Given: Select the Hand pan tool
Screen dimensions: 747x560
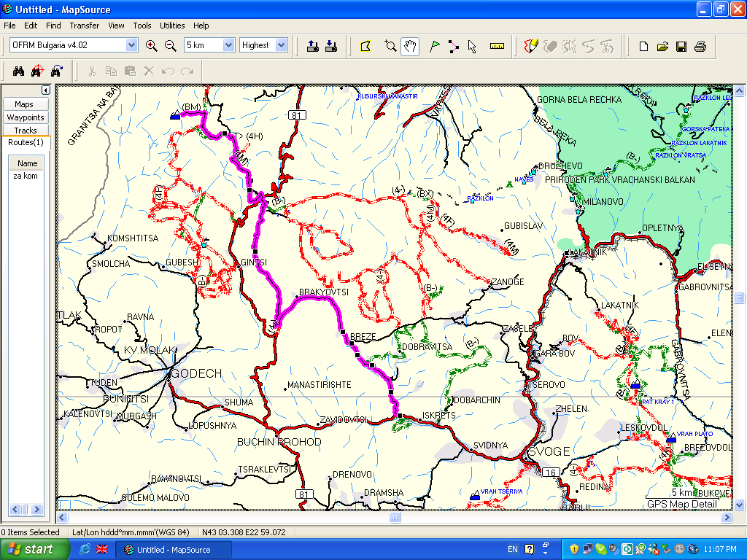Looking at the screenshot, I should click(x=410, y=46).
